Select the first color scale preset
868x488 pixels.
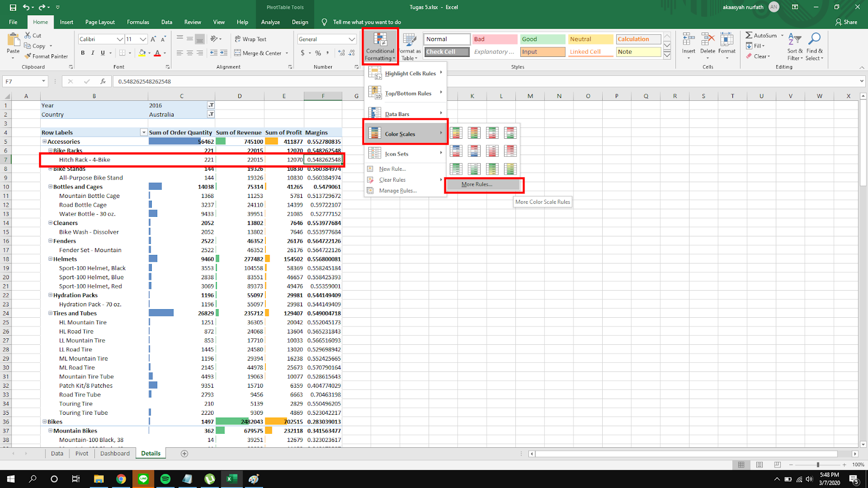coord(456,133)
